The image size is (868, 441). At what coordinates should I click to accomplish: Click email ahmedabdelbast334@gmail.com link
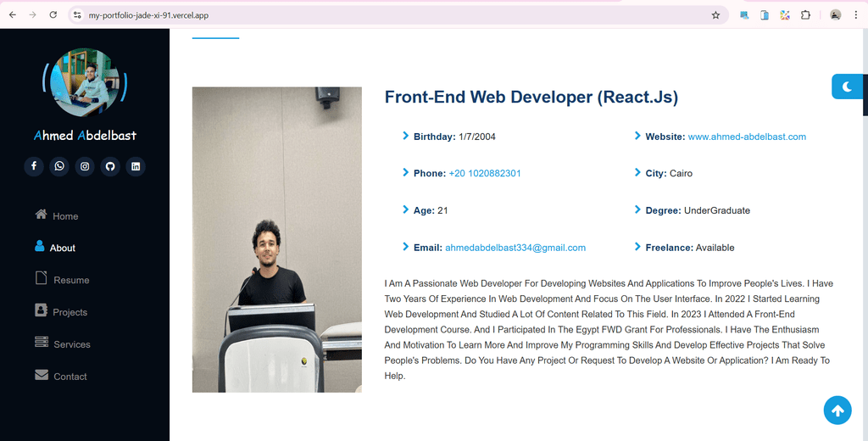[515, 248]
